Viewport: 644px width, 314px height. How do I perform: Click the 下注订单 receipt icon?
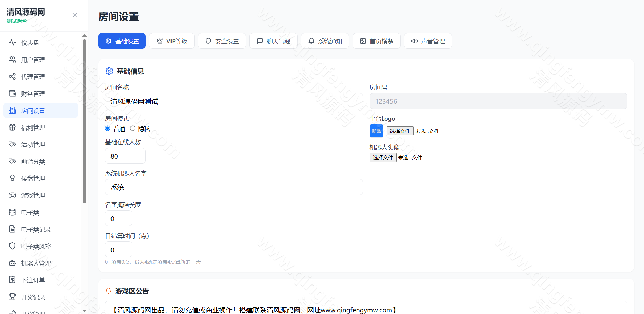(12, 280)
